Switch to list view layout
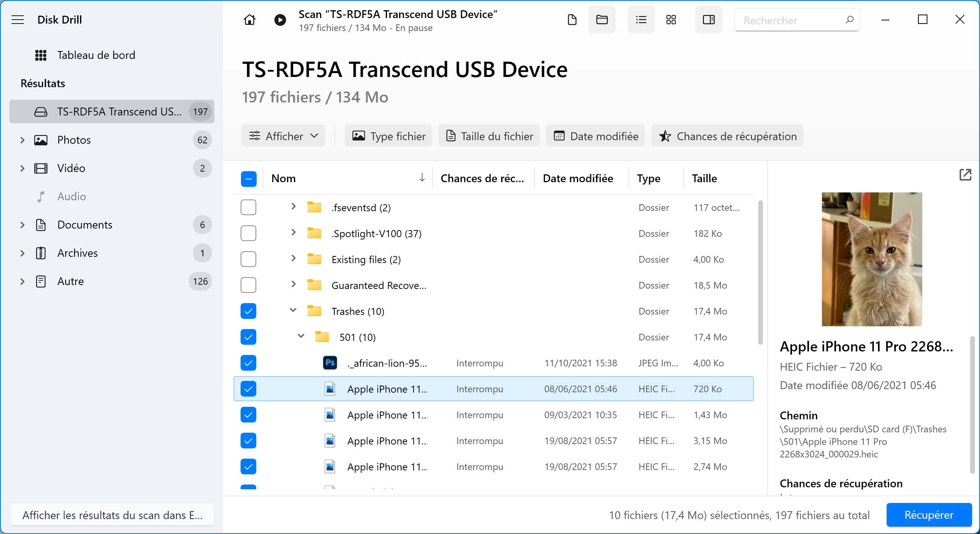The image size is (980, 534). [x=641, y=20]
